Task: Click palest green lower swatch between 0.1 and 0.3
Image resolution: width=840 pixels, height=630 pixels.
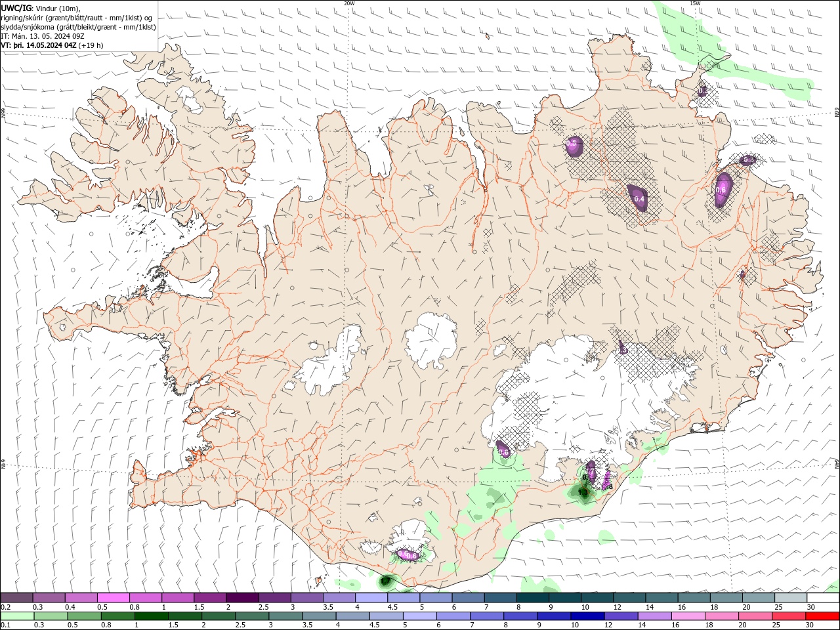Action: [18, 616]
